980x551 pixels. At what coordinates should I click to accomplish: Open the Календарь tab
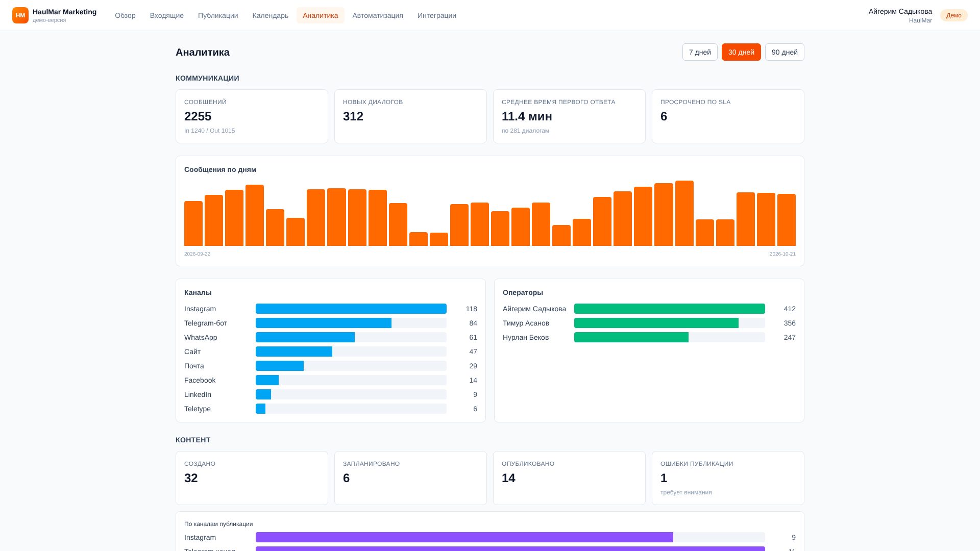[x=271, y=15]
